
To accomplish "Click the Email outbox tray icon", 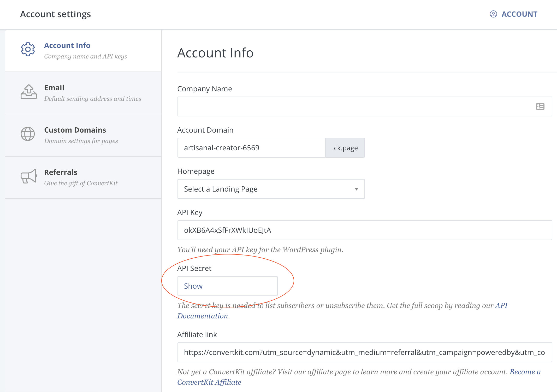I will (x=29, y=92).
